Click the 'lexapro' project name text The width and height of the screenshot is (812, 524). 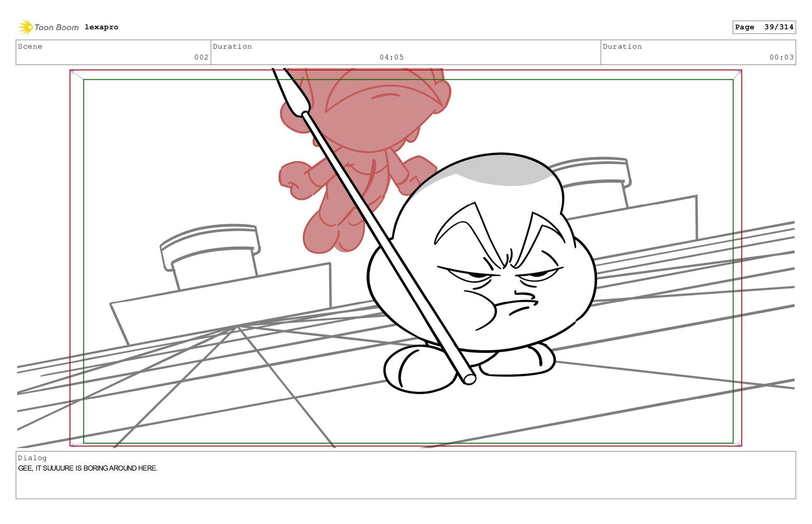101,27
